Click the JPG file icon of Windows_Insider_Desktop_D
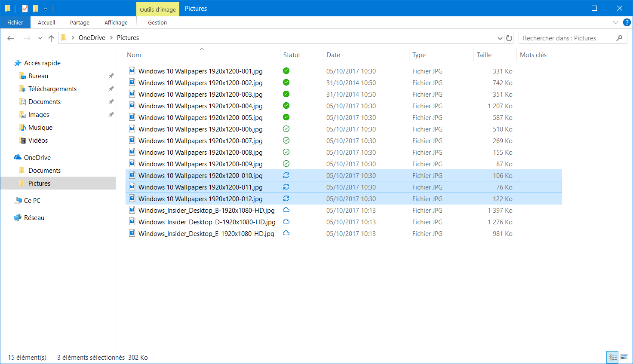The width and height of the screenshot is (633, 364). 132,222
